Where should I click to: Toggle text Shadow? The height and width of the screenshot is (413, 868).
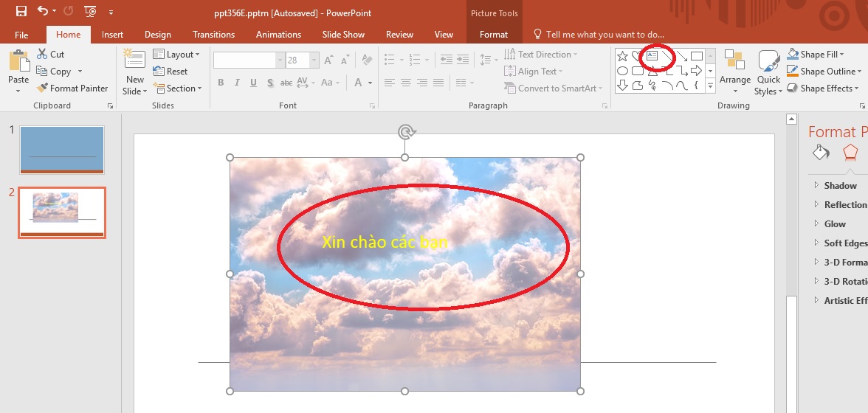[x=270, y=83]
